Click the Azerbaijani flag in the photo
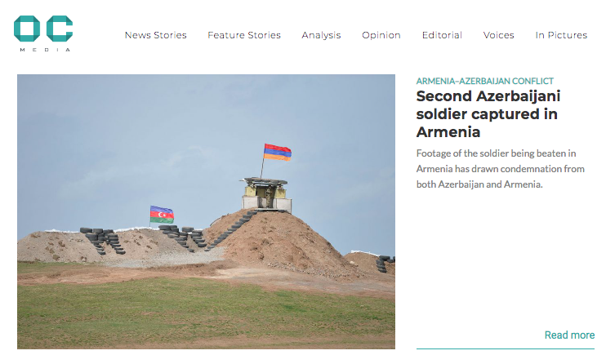606x364 pixels. click(x=162, y=215)
